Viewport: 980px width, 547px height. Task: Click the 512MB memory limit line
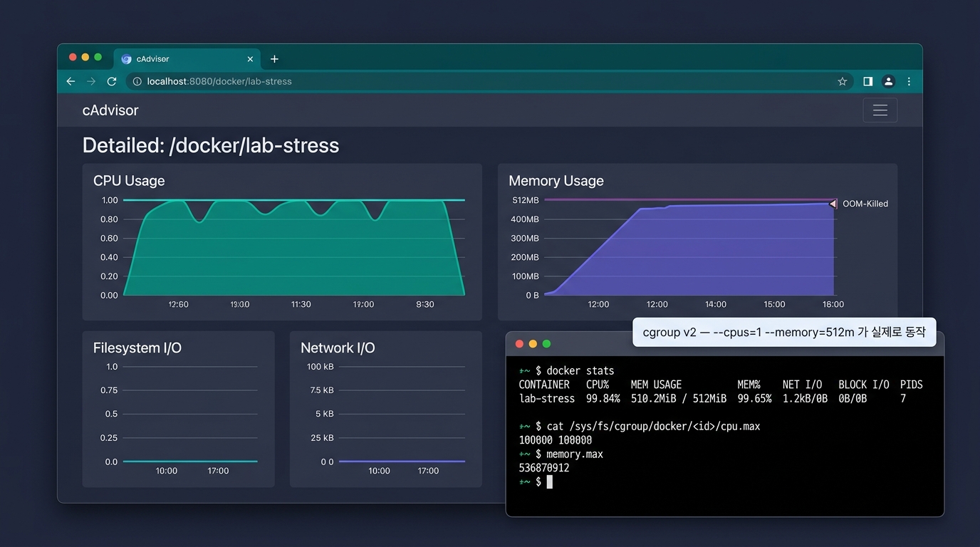(x=691, y=200)
